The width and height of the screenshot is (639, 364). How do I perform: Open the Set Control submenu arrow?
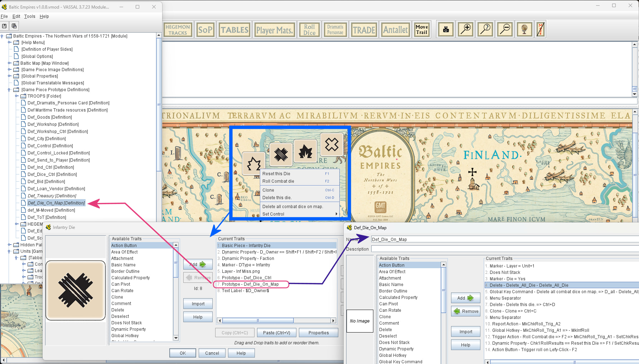(336, 214)
